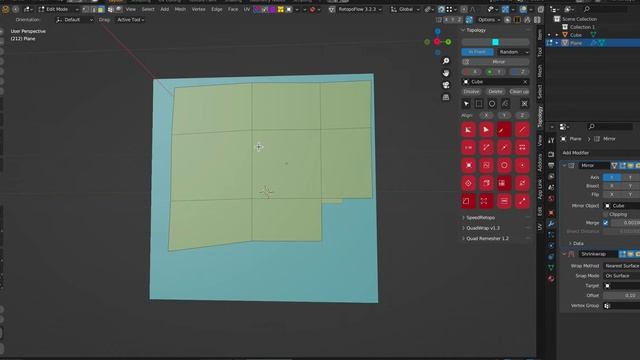The image size is (640, 360).
Task: Click the red circle tool icon in Topology grid
Action: 504,165
